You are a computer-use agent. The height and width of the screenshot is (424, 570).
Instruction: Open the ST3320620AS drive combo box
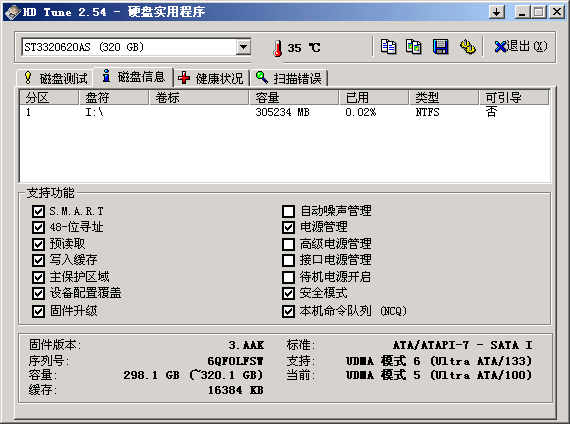pyautogui.click(x=136, y=47)
